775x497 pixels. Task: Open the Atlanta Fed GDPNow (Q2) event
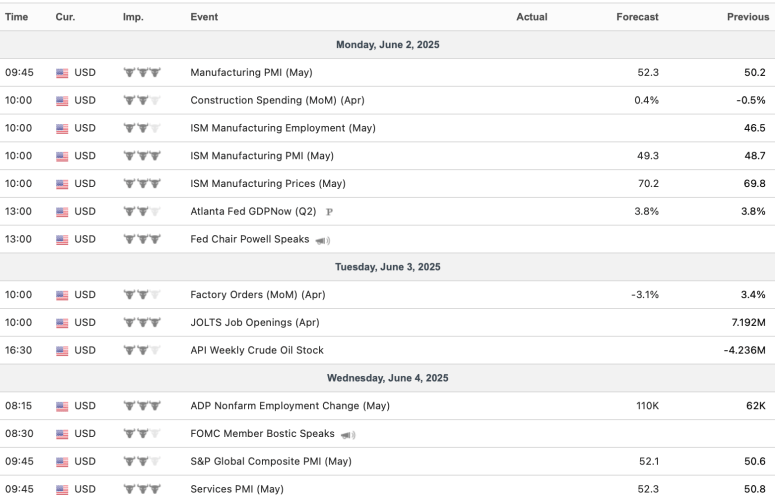(253, 211)
